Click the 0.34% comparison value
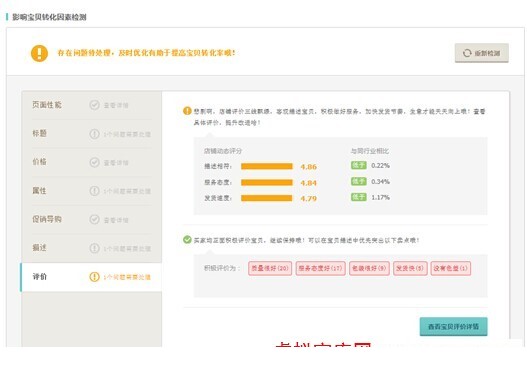527x370 pixels. (380, 181)
